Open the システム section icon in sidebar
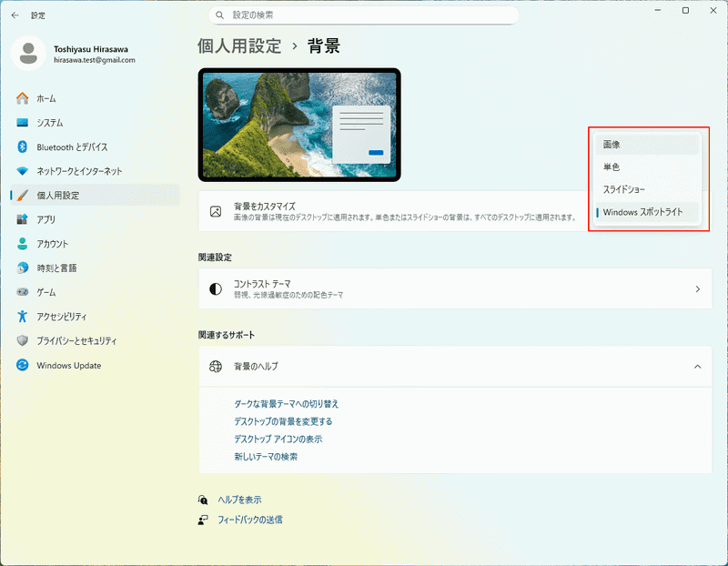Image resolution: width=728 pixels, height=566 pixels. (x=20, y=122)
